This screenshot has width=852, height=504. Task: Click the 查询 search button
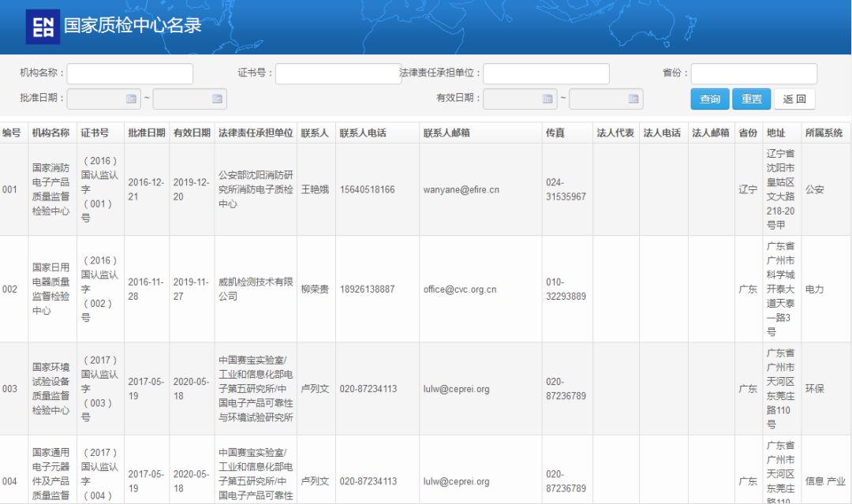click(710, 99)
